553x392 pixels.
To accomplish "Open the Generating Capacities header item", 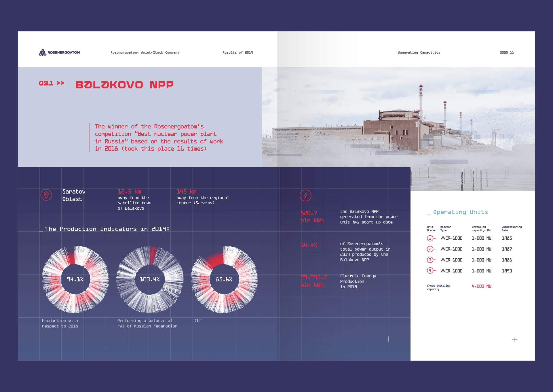I will coord(419,52).
